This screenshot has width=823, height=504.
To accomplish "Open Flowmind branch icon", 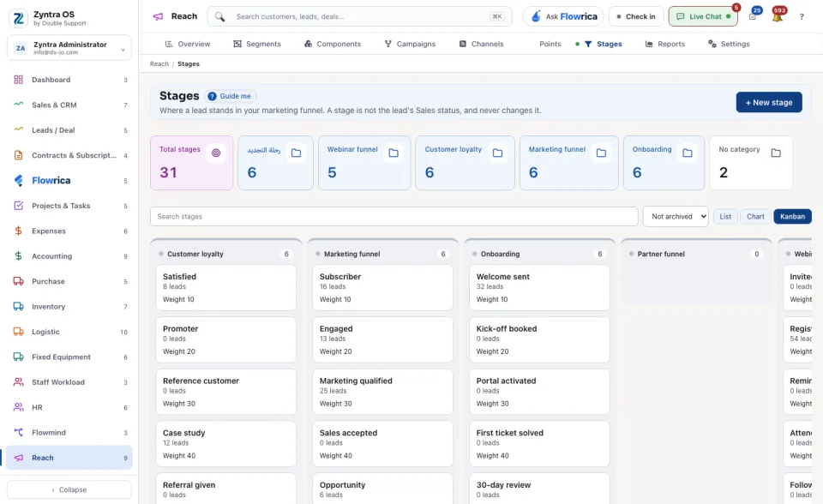I will (18, 432).
